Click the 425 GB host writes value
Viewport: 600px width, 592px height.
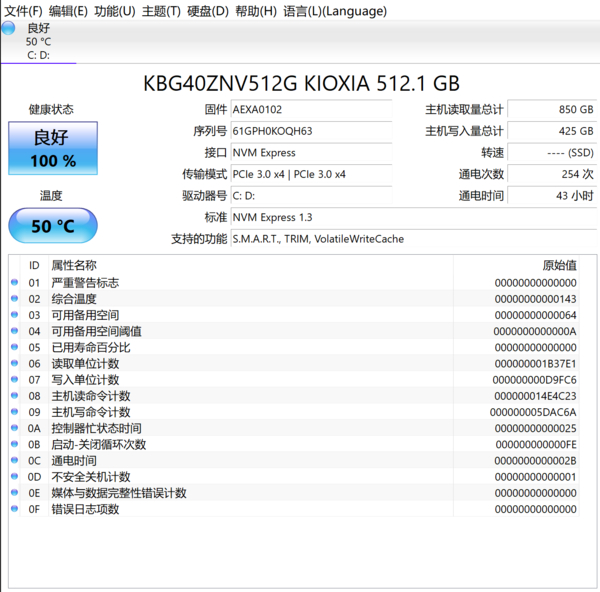pyautogui.click(x=552, y=131)
